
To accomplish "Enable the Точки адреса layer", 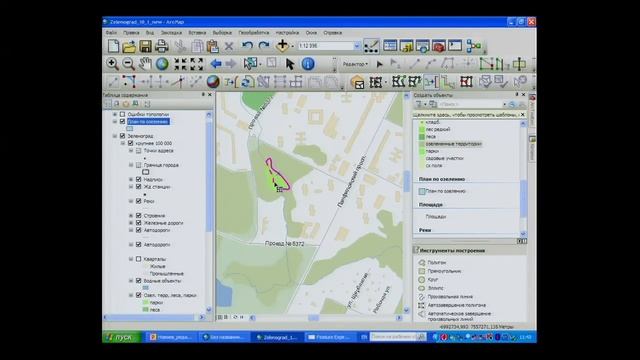I will (139, 151).
